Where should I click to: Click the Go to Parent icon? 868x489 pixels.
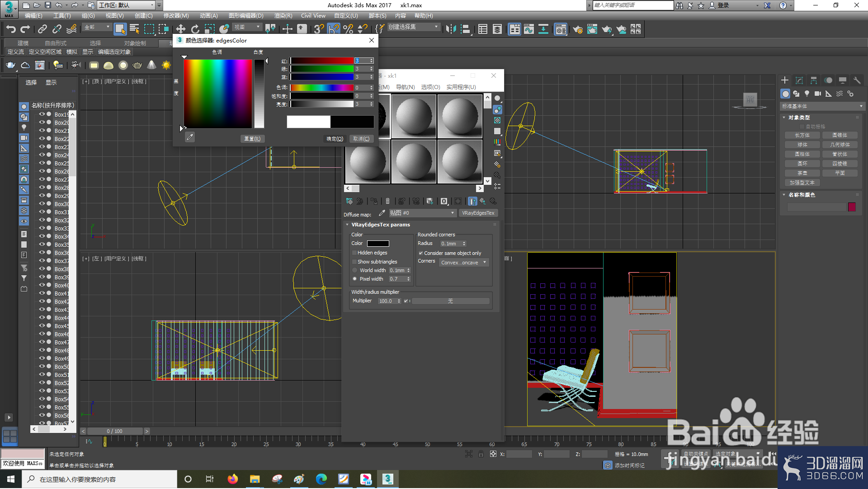[483, 201]
